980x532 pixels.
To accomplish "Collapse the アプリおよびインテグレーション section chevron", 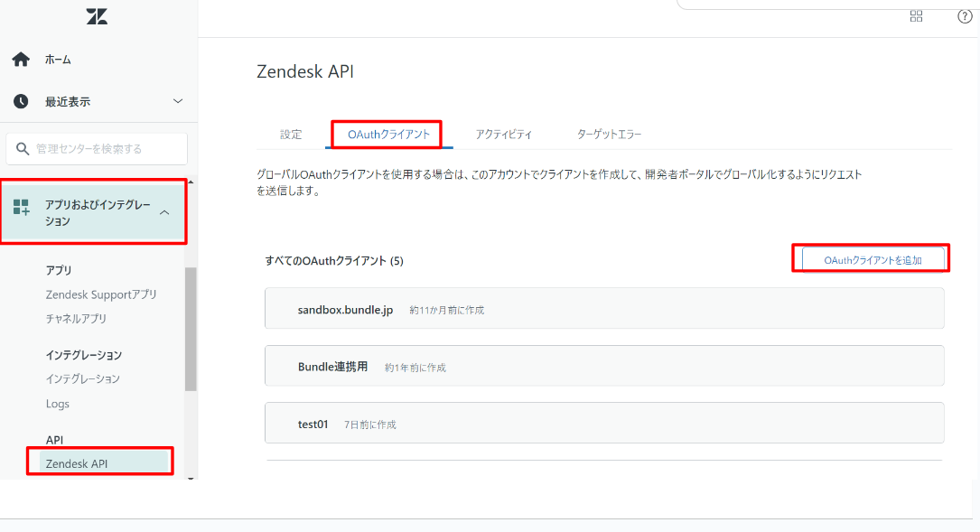I will pyautogui.click(x=164, y=212).
